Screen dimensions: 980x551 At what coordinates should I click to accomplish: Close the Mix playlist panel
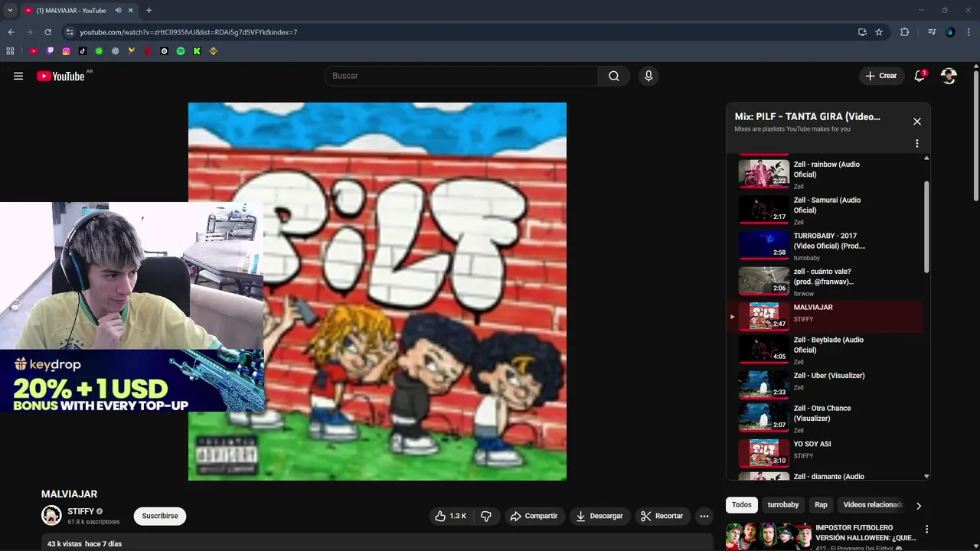916,121
